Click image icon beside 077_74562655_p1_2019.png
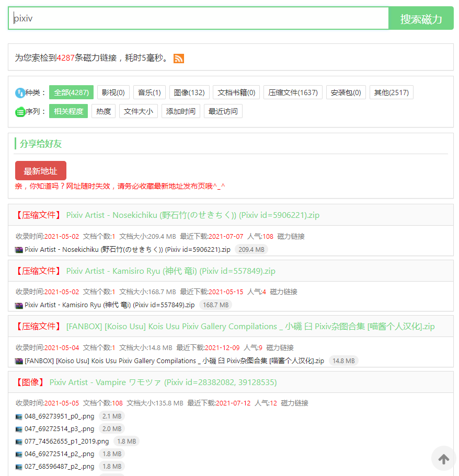 pos(19,442)
